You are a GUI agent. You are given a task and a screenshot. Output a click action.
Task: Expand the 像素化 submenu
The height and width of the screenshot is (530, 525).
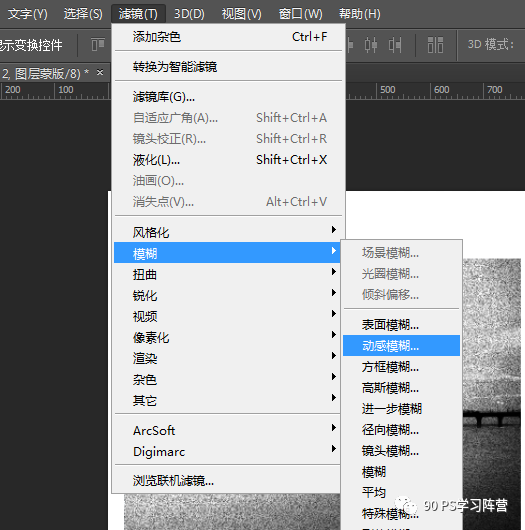(x=227, y=337)
